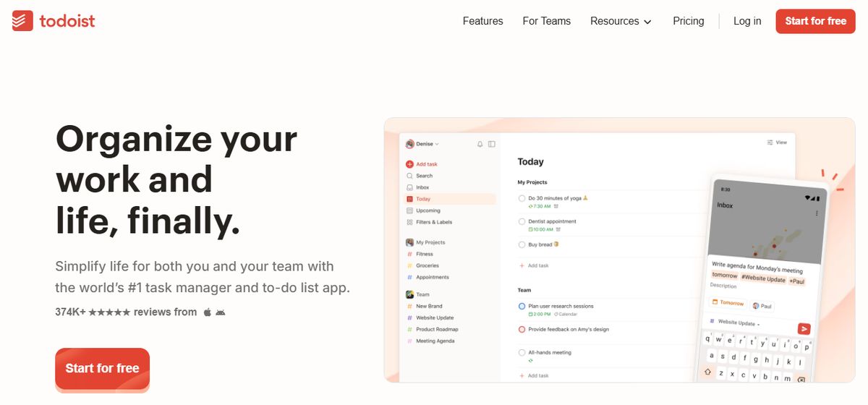Image resolution: width=868 pixels, height=405 pixels.
Task: Click the Search magnifier icon in sidebar
Action: point(409,176)
